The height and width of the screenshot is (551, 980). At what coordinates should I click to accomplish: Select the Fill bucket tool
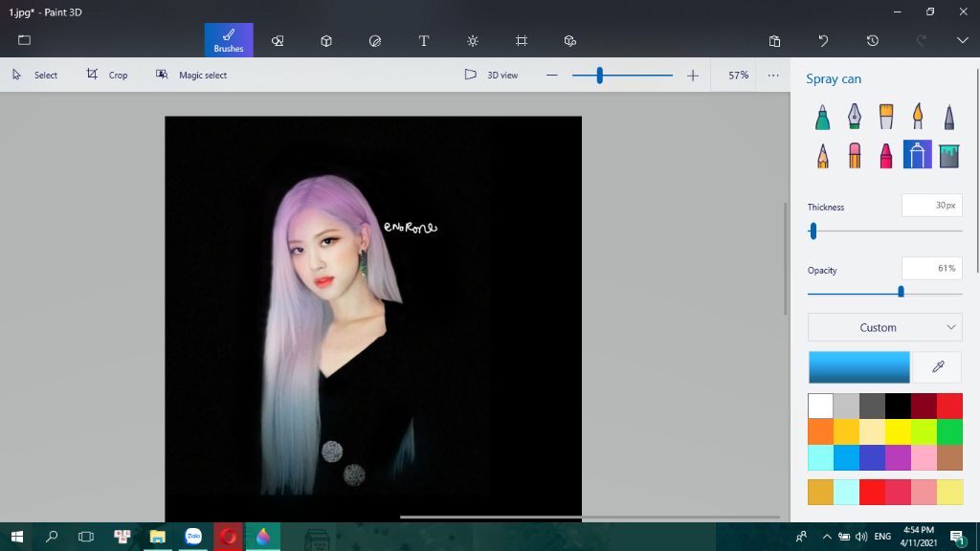pos(949,155)
